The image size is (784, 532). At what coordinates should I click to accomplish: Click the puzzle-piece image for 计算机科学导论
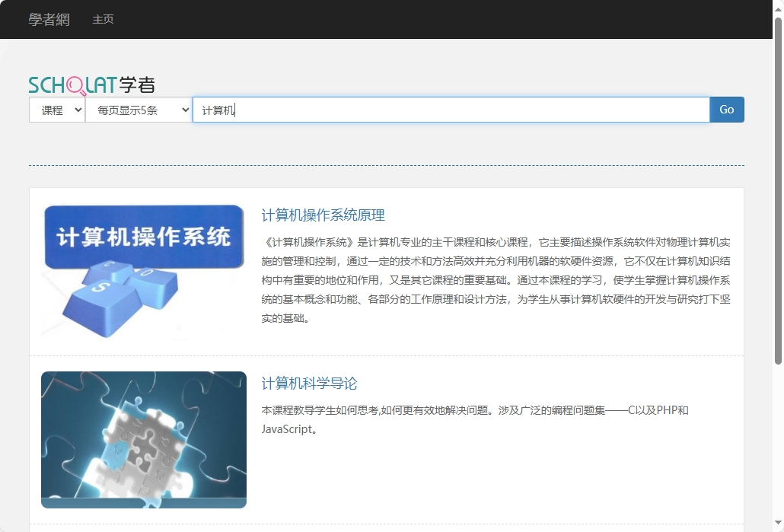tap(143, 439)
